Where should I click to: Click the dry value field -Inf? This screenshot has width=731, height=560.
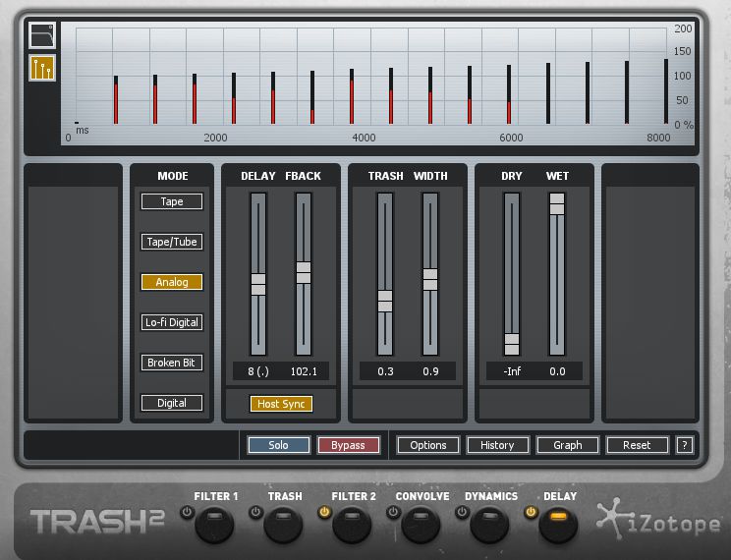point(512,371)
